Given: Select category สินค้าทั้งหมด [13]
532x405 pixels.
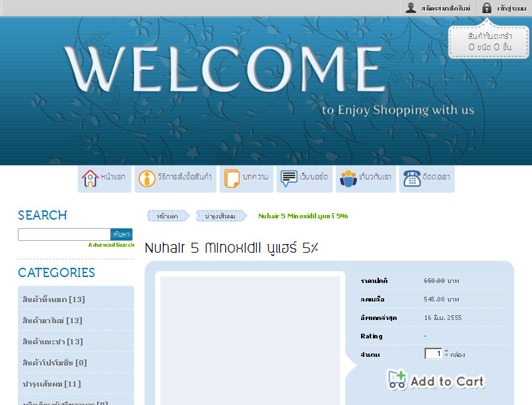Looking at the screenshot, I should [x=53, y=299].
